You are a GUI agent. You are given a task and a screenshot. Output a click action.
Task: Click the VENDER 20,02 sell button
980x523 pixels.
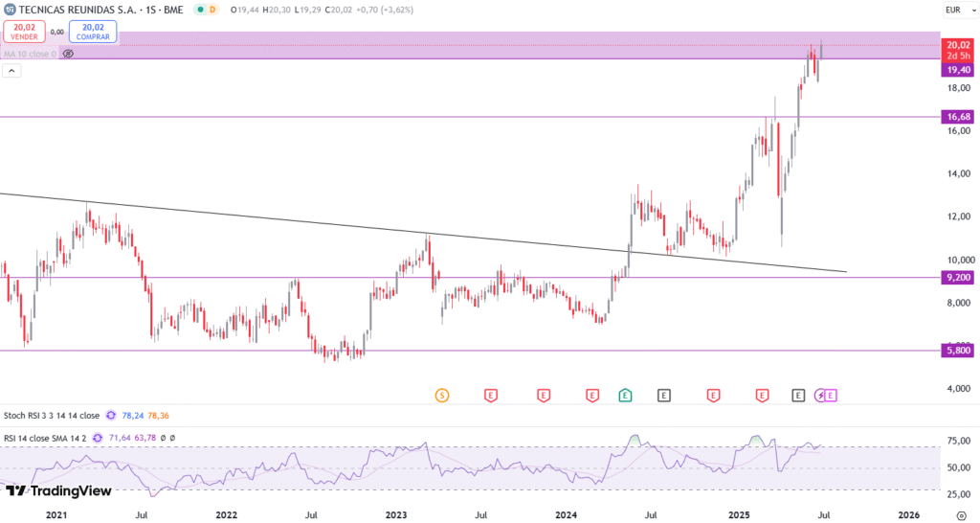pos(24,32)
